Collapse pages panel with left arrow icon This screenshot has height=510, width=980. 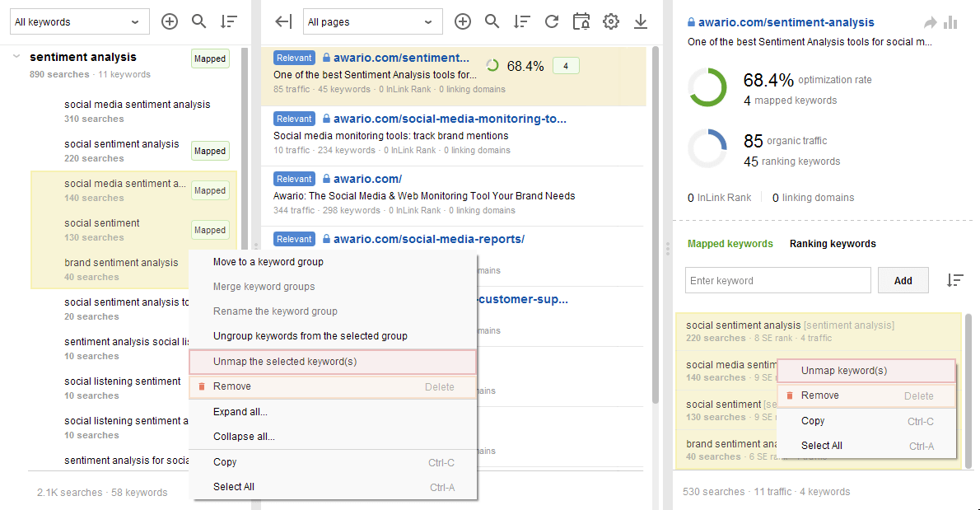[283, 22]
